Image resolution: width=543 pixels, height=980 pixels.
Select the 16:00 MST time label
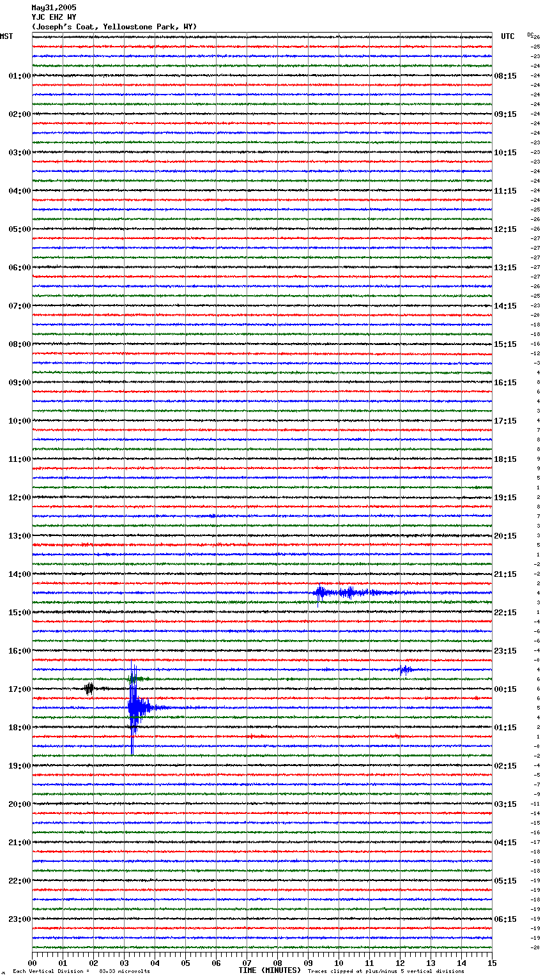click(x=20, y=651)
